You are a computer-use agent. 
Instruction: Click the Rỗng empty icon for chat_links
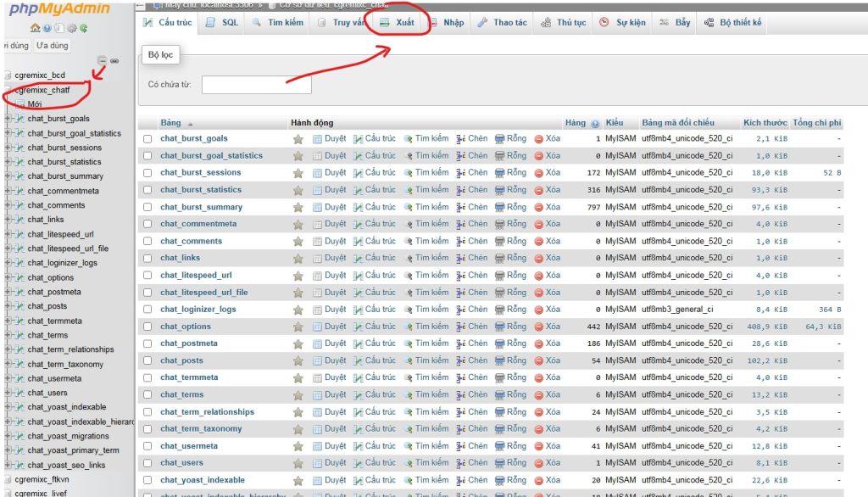pyautogui.click(x=500, y=258)
